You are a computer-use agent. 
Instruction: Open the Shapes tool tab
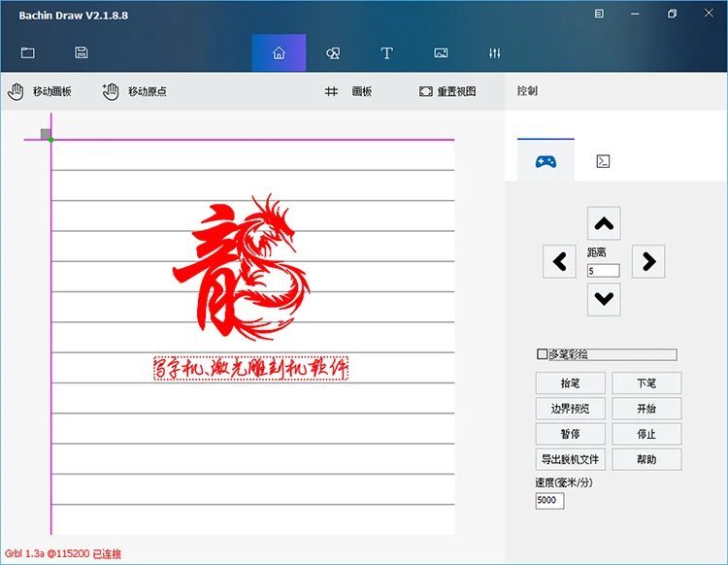[333, 53]
